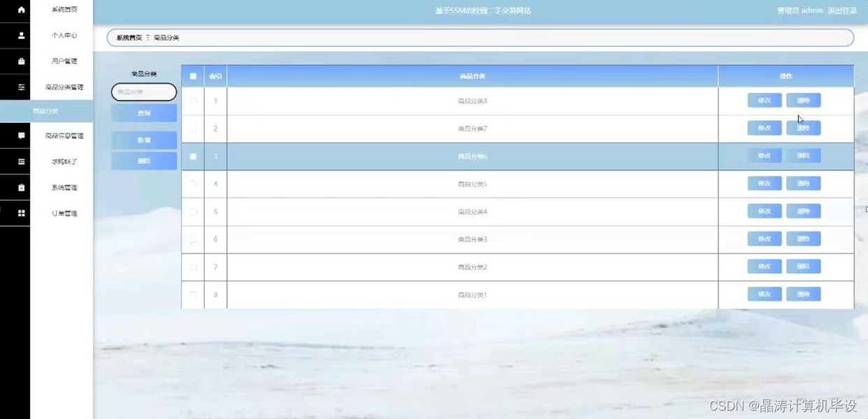The image size is (868, 419).
Task: Click the 管理员 admin user label
Action: click(800, 10)
